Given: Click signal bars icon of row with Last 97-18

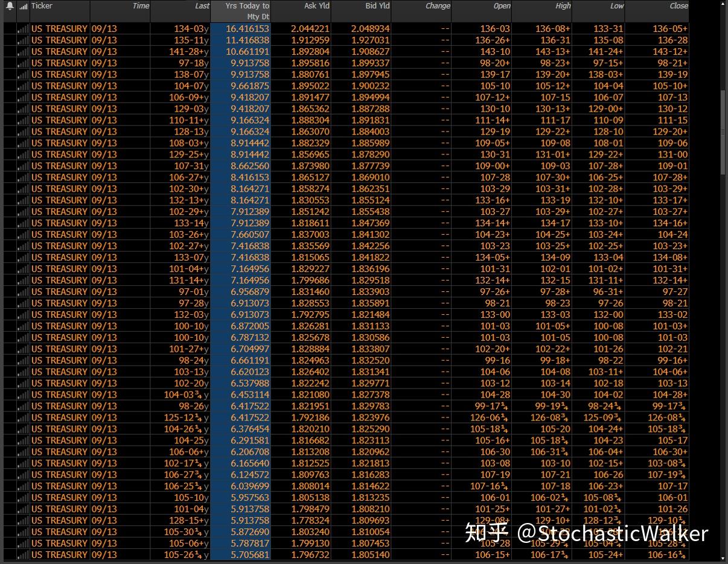Looking at the screenshot, I should (23, 63).
